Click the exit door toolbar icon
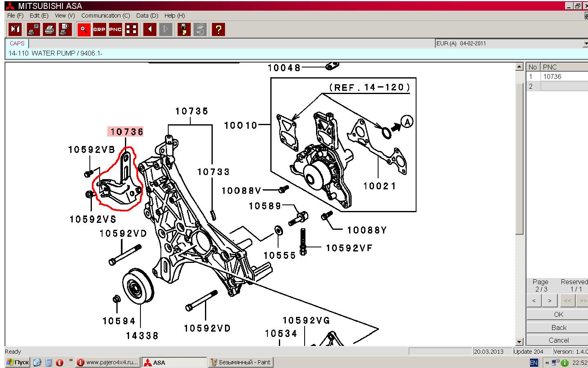The width and height of the screenshot is (588, 368). tap(15, 29)
